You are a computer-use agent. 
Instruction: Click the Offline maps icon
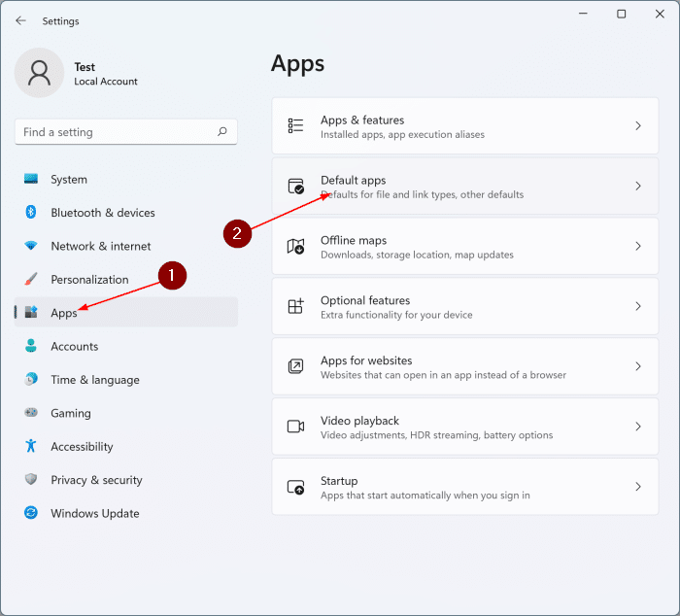(295, 246)
